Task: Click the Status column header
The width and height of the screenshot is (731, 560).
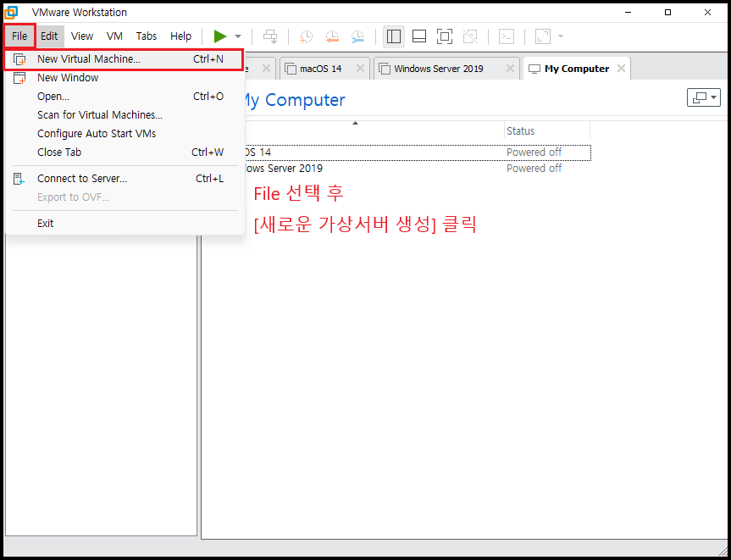Action: (547, 131)
